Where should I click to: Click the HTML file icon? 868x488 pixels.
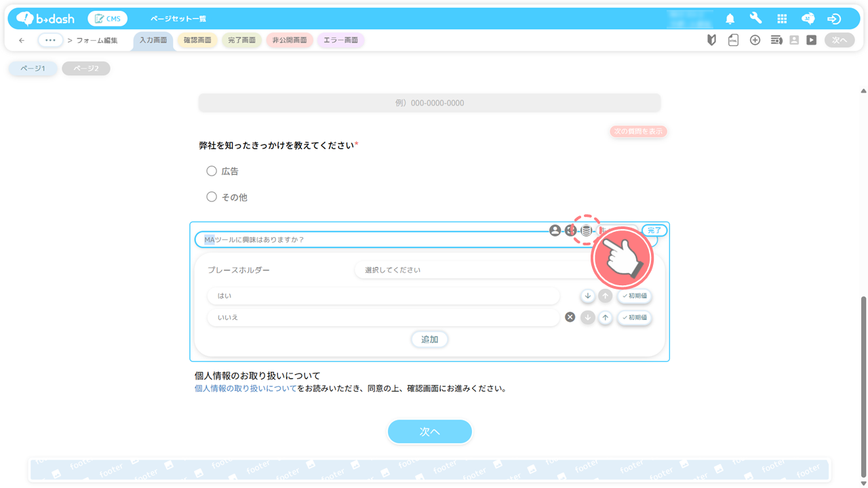(733, 41)
